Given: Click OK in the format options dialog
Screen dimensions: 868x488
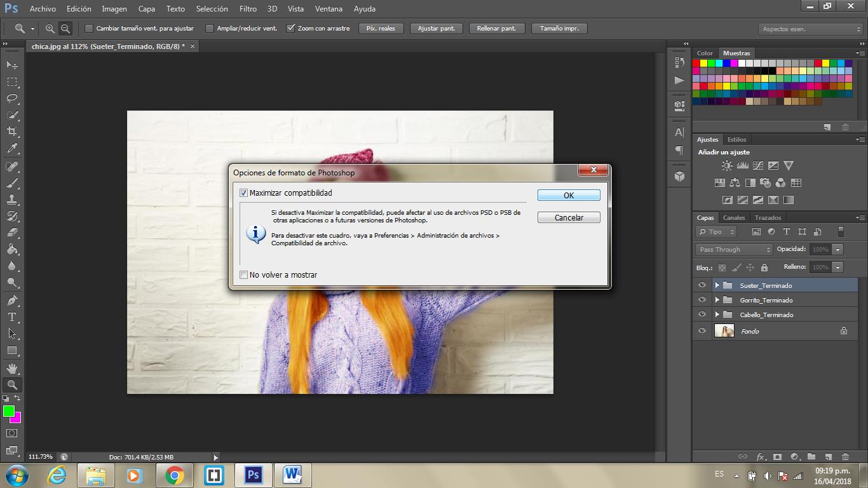Looking at the screenshot, I should (569, 195).
